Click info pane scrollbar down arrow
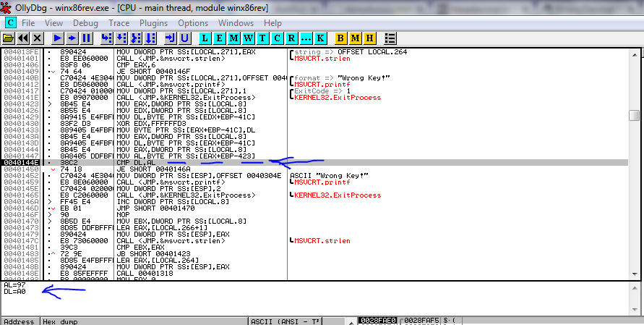This screenshot has height=325, width=644. (635, 309)
